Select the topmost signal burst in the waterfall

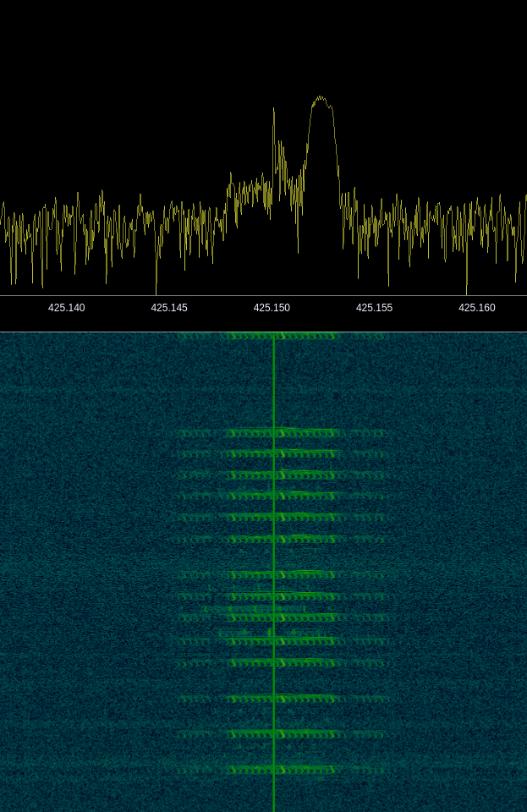(x=283, y=337)
